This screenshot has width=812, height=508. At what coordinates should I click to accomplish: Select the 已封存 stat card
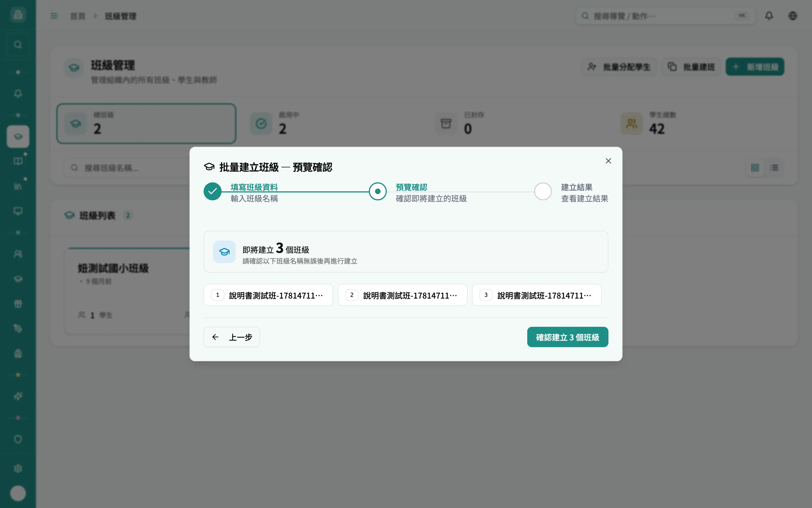point(517,124)
